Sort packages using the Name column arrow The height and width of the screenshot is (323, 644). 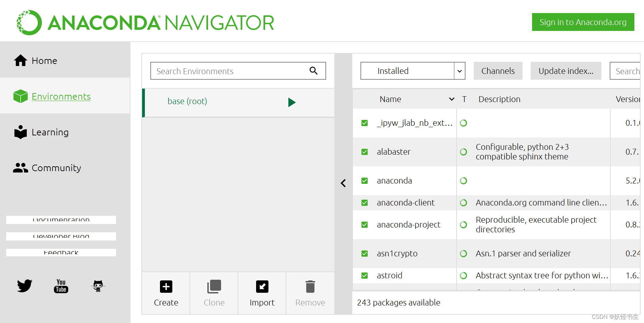(452, 99)
